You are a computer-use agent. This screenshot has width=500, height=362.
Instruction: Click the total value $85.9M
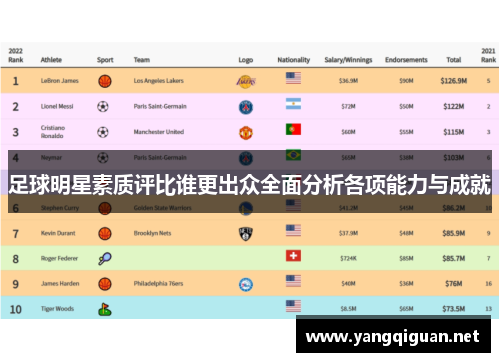pyautogui.click(x=454, y=233)
